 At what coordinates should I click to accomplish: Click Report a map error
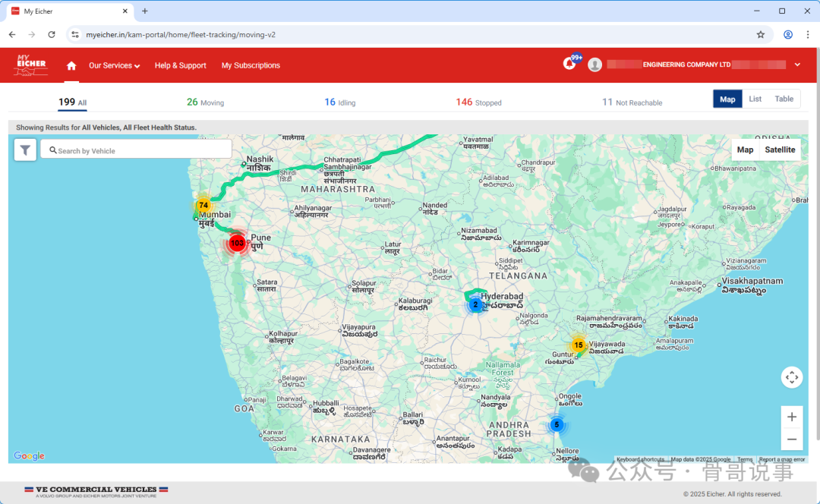(x=782, y=459)
